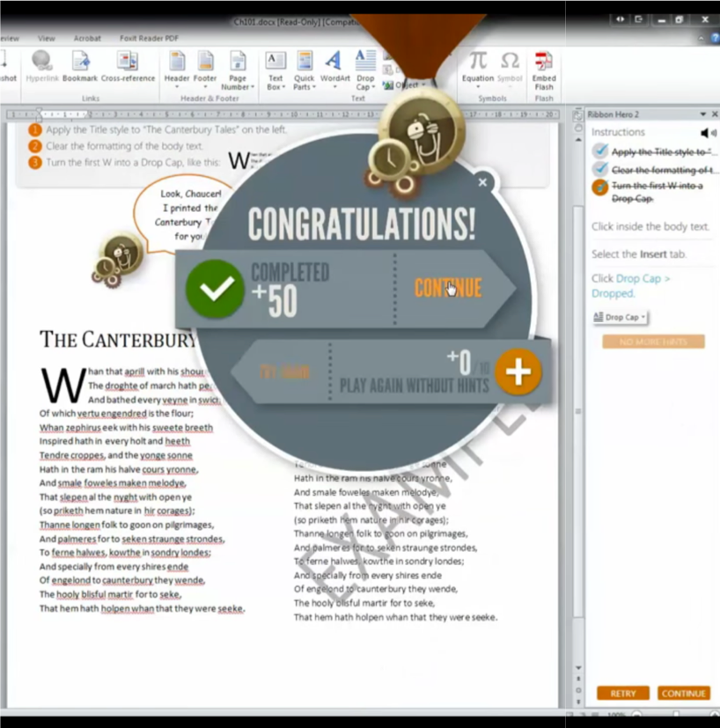Click the green Completed checkmark badge

(x=215, y=289)
